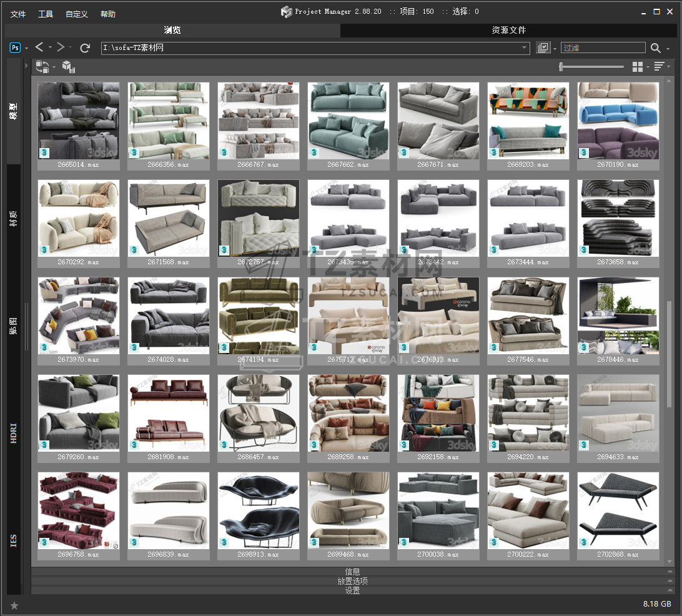This screenshot has height=616, width=682.
Task: Click the magnifier search icon
Action: click(655, 48)
